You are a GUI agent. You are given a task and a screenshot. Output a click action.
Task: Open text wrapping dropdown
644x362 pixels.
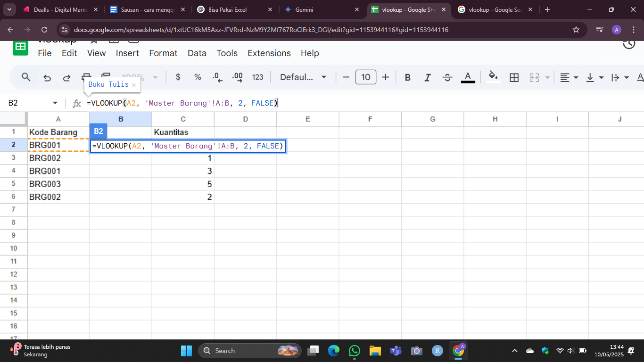coord(620,77)
